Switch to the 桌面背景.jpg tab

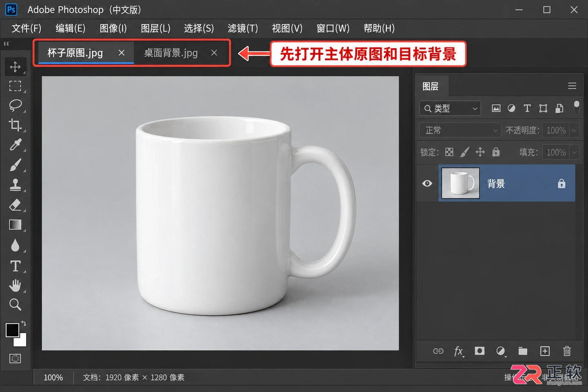point(171,53)
